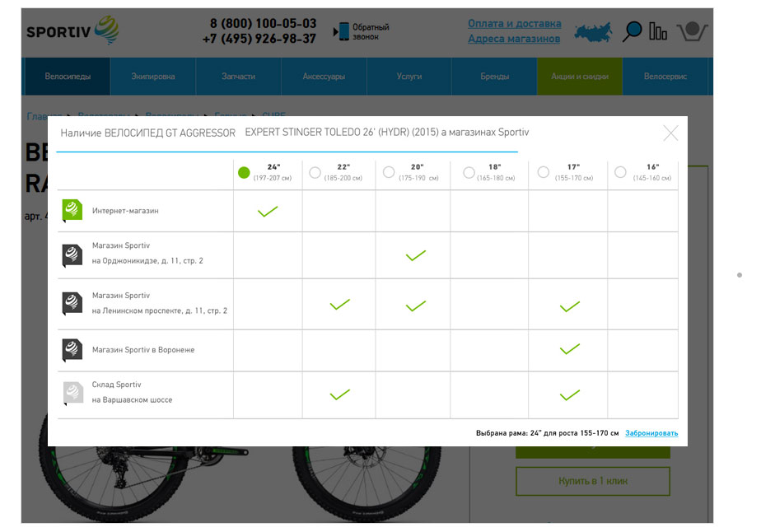The width and height of the screenshot is (775, 532).
Task: Open the shopping cart basket icon
Action: pos(692,31)
